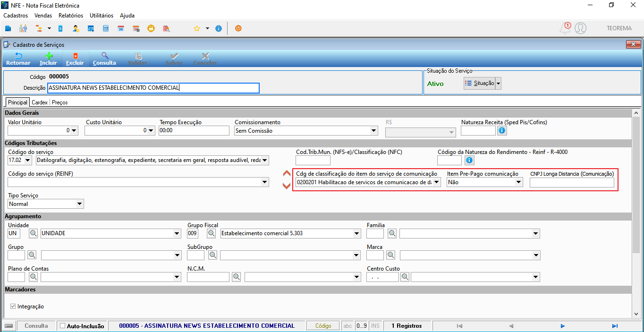Click the calculator icon in the toolbar
644x332 pixels.
pos(106,28)
